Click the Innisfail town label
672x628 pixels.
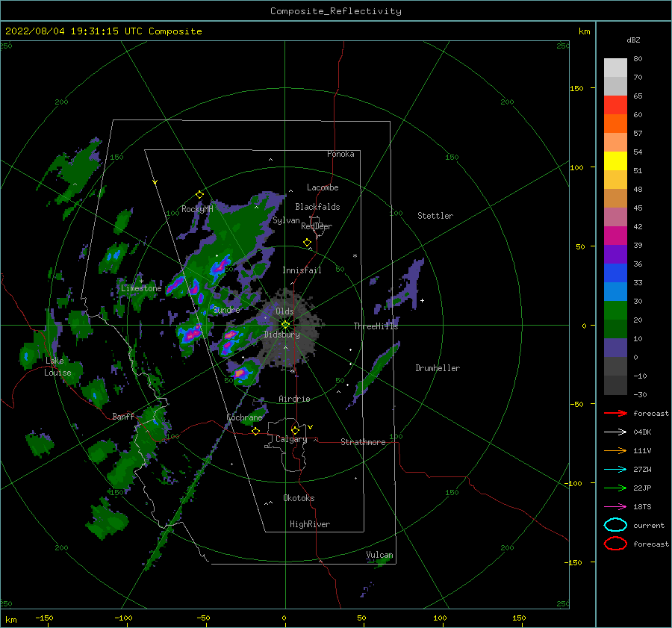302,270
